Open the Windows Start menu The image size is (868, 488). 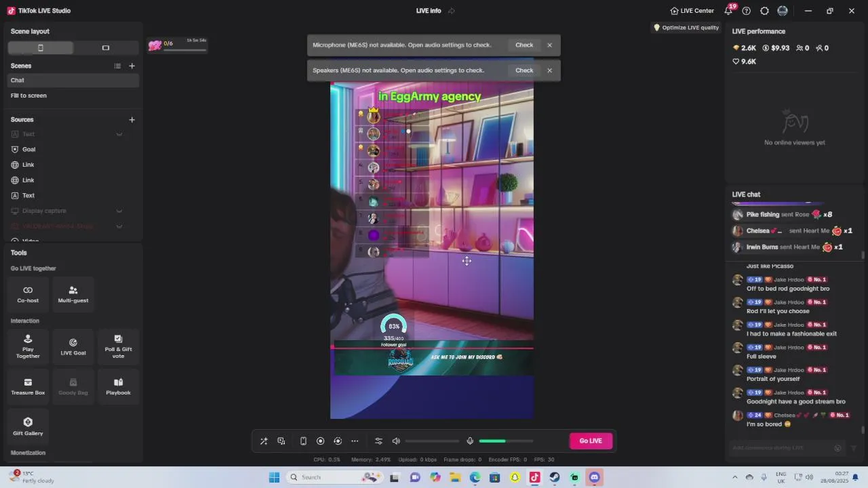tap(274, 477)
